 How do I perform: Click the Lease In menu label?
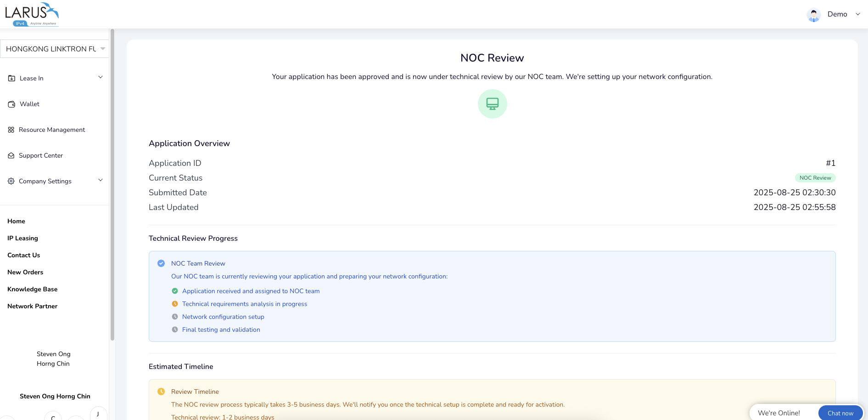click(x=32, y=78)
